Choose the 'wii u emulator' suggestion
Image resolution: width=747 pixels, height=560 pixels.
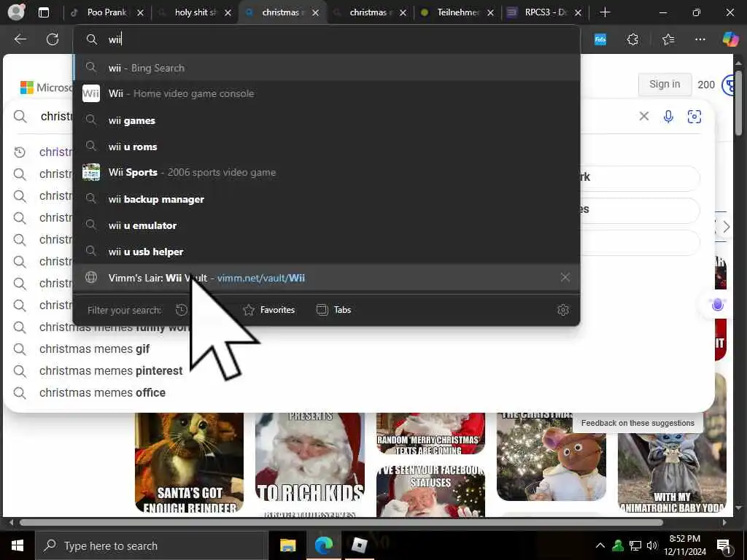(x=327, y=225)
